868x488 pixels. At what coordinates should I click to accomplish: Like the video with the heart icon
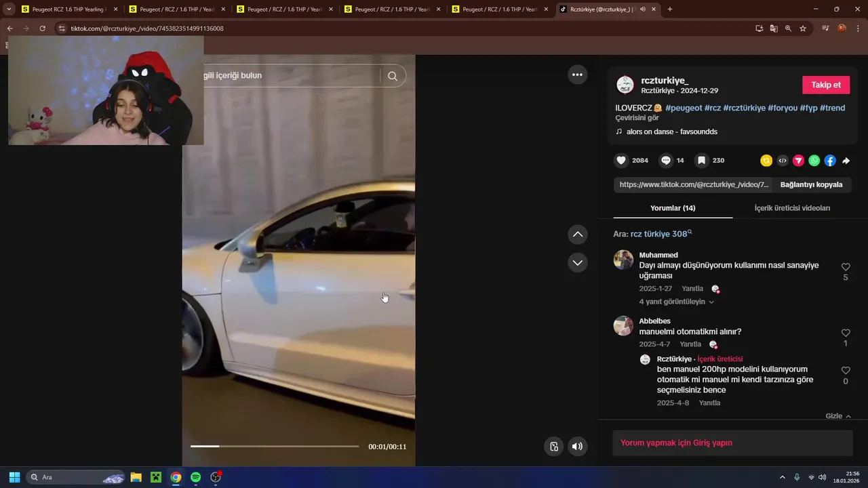point(621,161)
